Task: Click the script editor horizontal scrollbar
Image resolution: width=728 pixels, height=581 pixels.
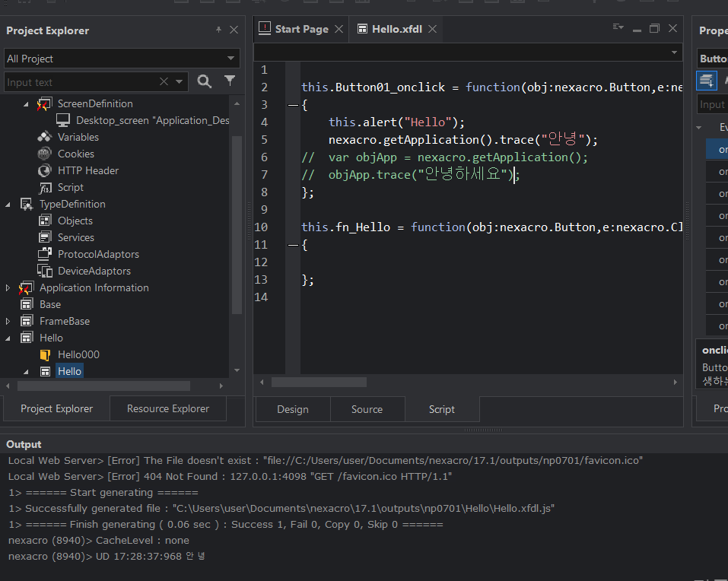Action: pos(319,383)
